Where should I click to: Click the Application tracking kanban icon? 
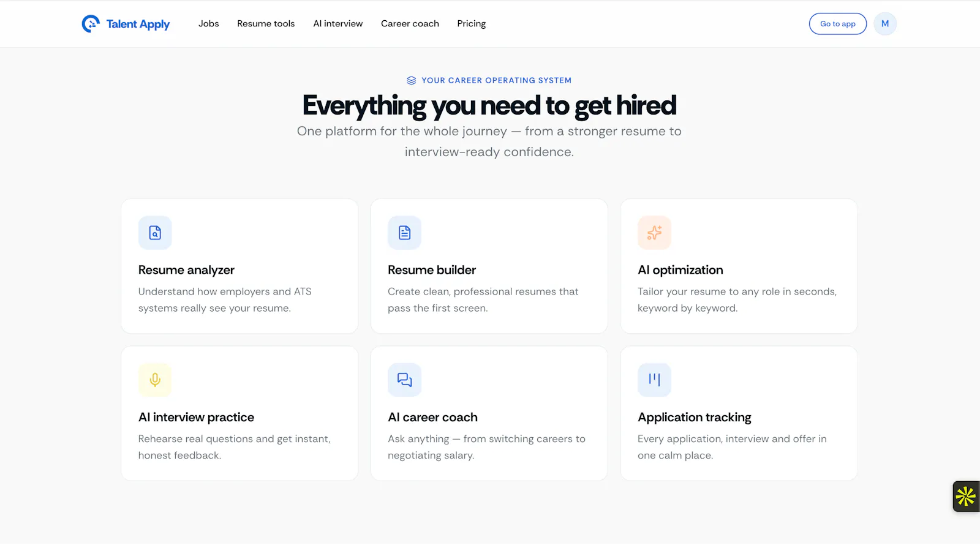(x=654, y=380)
